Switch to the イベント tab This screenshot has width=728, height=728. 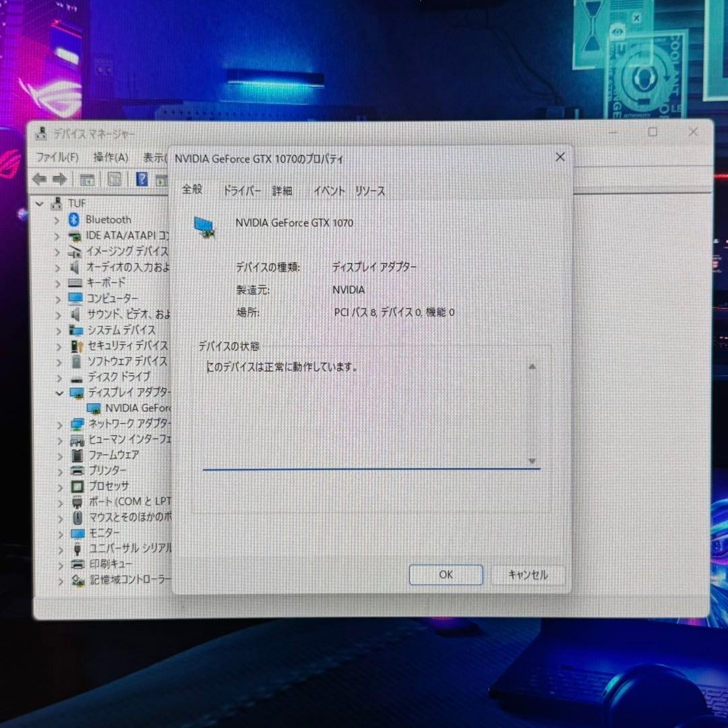click(328, 191)
